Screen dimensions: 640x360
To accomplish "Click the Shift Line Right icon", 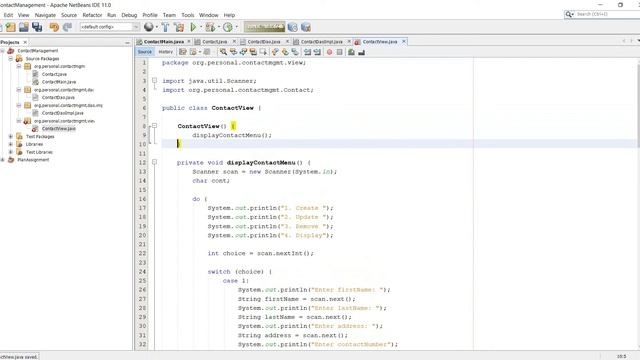I will coord(317,52).
